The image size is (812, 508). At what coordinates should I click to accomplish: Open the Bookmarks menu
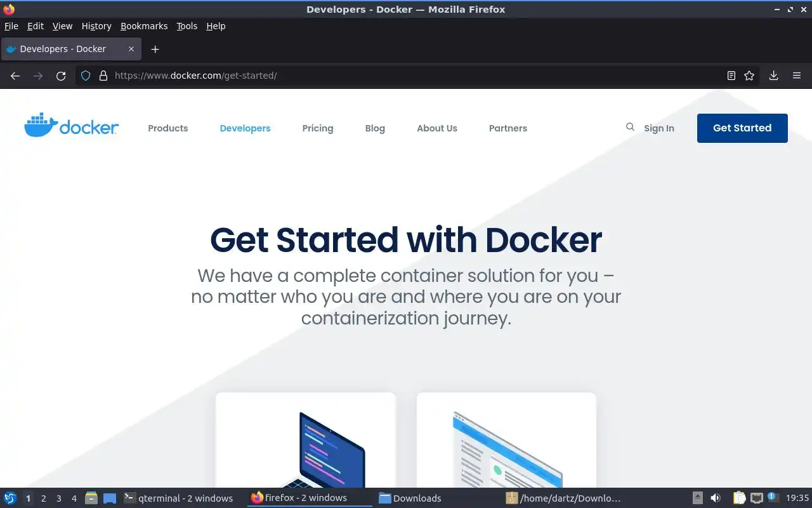click(x=144, y=26)
